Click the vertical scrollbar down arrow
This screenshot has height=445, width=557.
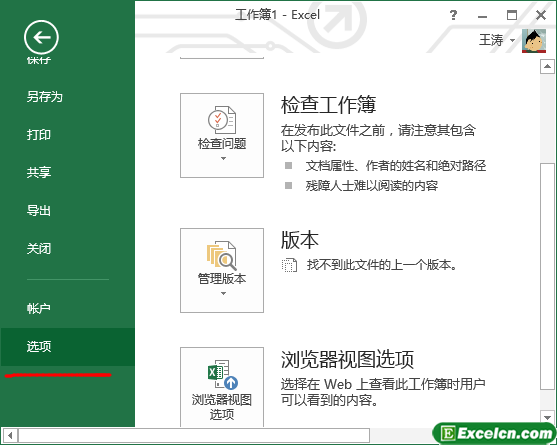[x=547, y=417]
